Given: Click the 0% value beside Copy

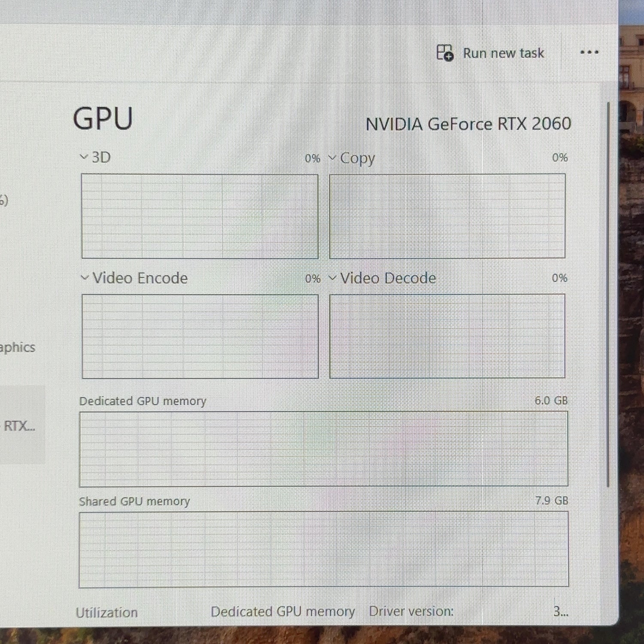Looking at the screenshot, I should [x=560, y=158].
